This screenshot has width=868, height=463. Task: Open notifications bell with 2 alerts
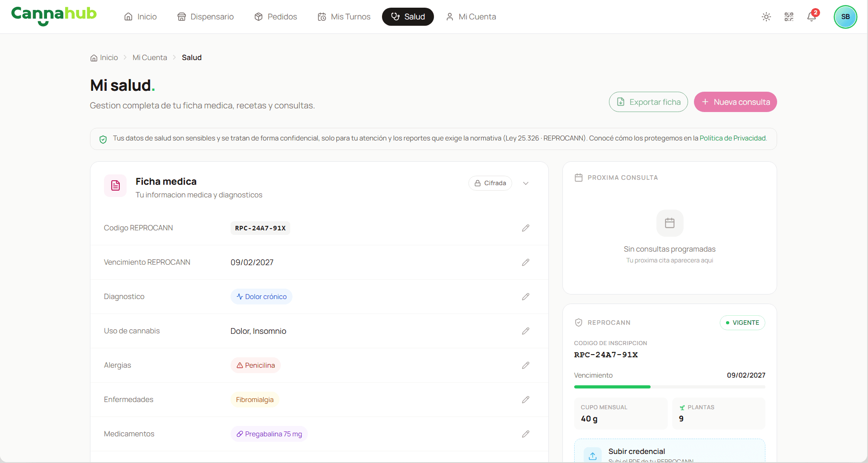pos(812,17)
